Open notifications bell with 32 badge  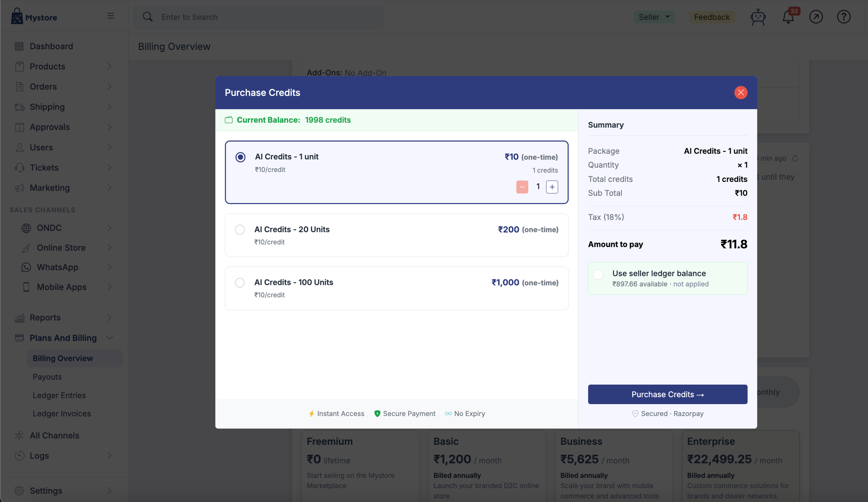point(789,17)
